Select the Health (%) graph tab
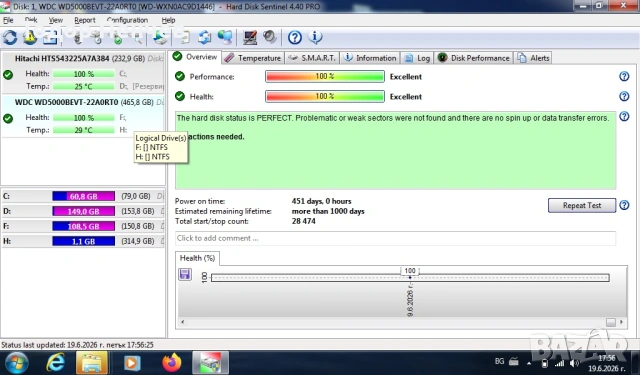 (x=197, y=258)
